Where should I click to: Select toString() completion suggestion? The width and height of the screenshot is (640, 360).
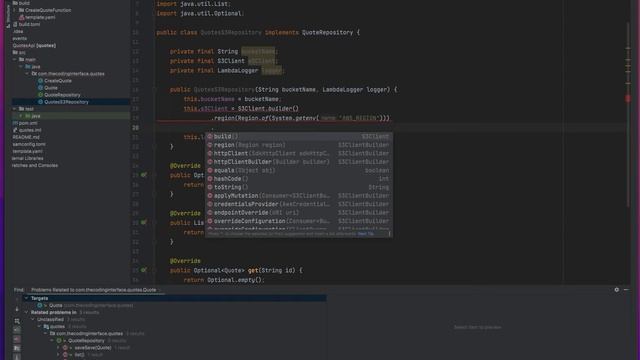click(299, 187)
